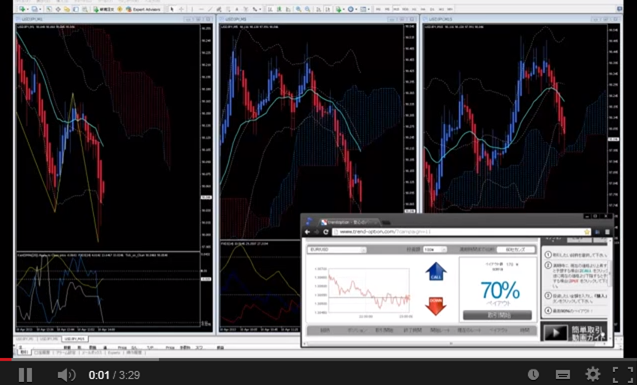The image size is (637, 385).
Task: Open the EUR/USD currency pair dropdown
Action: pyautogui.click(x=337, y=250)
